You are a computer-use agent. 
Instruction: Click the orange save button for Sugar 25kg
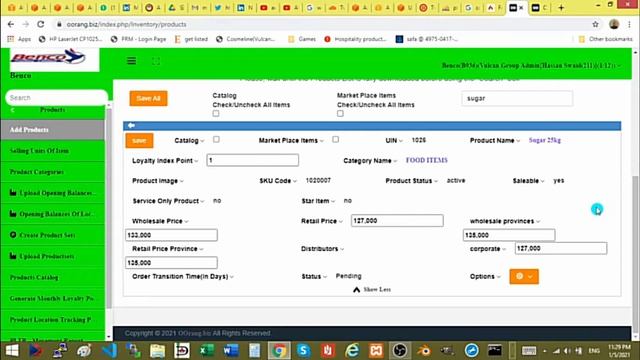tap(139, 140)
